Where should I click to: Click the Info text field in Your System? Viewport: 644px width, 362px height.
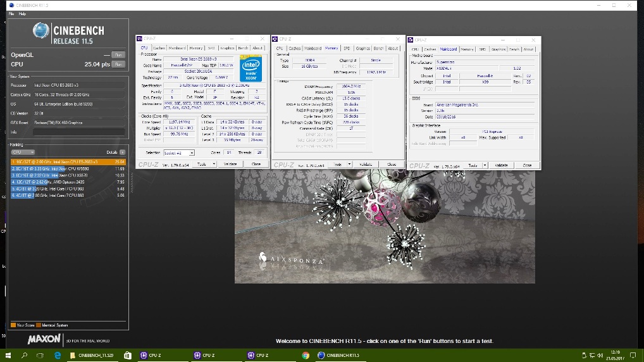[79, 132]
